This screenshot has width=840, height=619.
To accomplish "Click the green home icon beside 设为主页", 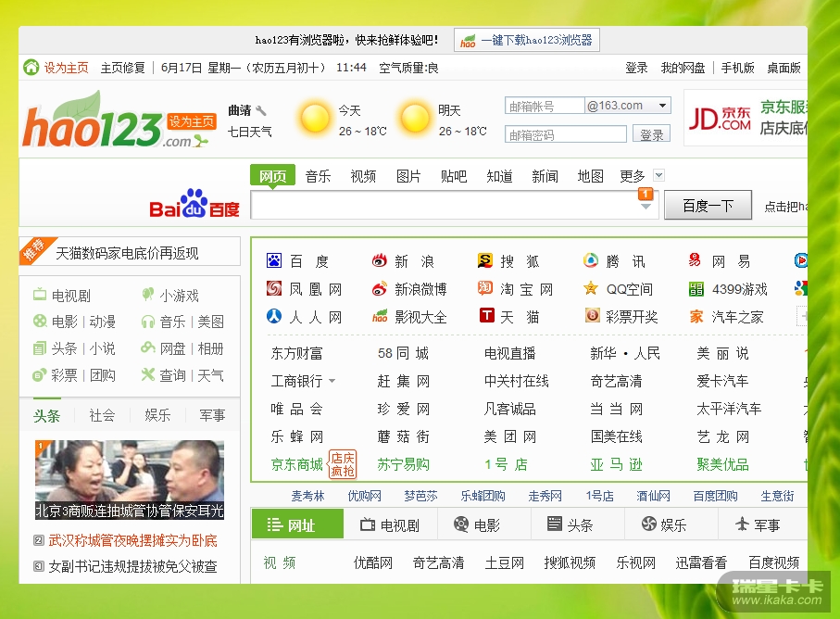I will point(31,68).
